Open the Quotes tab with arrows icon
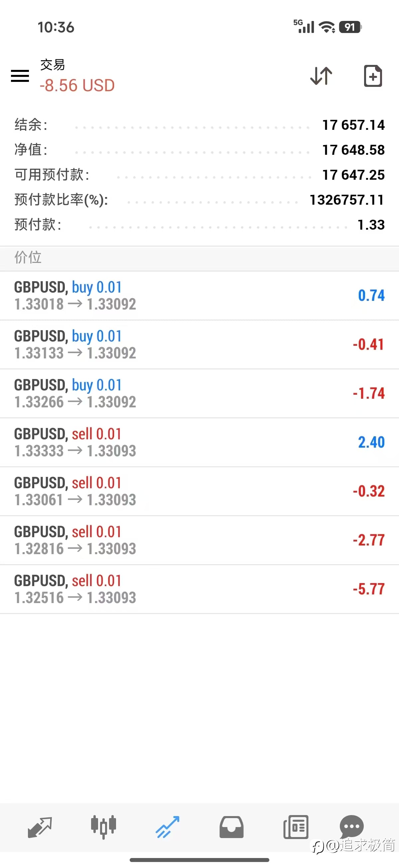 tap(40, 827)
